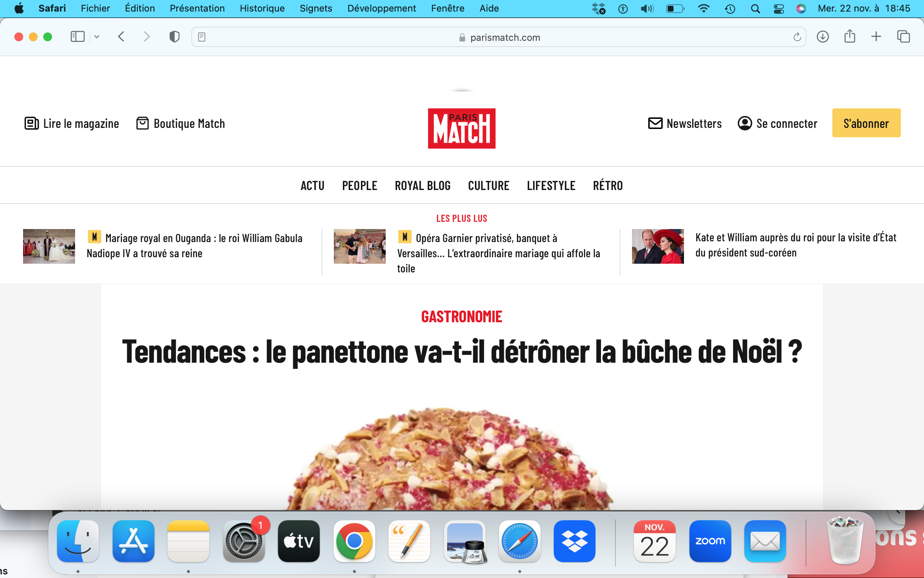Click the Paris Match logo
The width and height of the screenshot is (924, 578).
pos(462,128)
